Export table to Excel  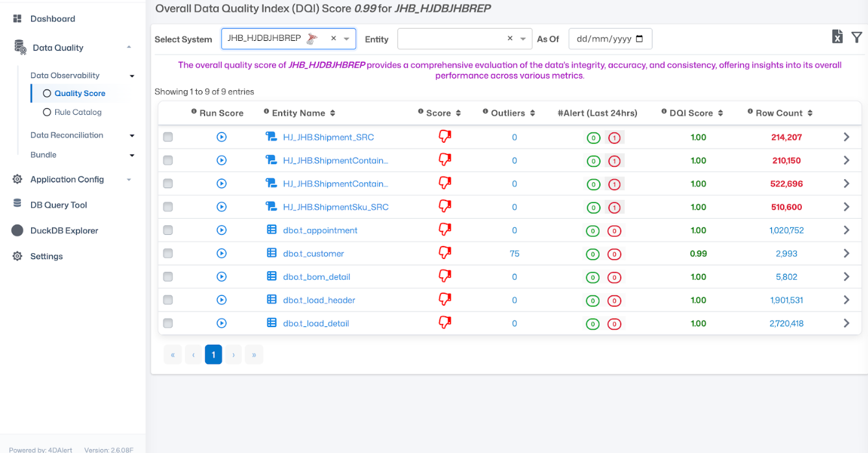[x=837, y=37]
